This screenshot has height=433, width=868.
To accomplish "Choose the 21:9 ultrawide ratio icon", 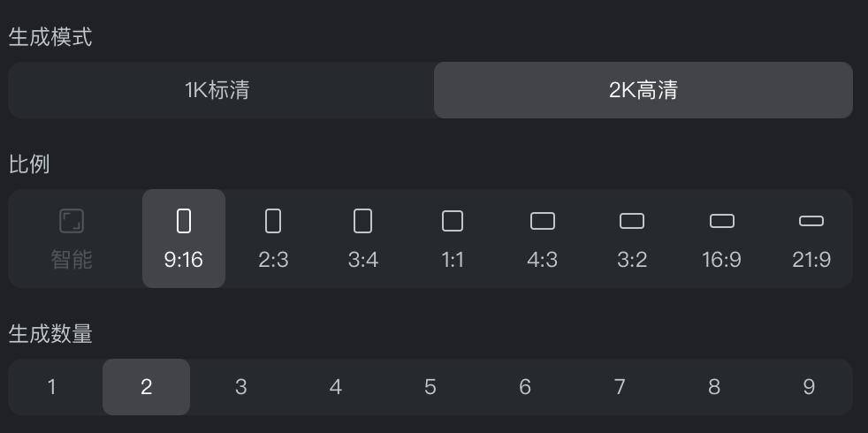I will 811,221.
